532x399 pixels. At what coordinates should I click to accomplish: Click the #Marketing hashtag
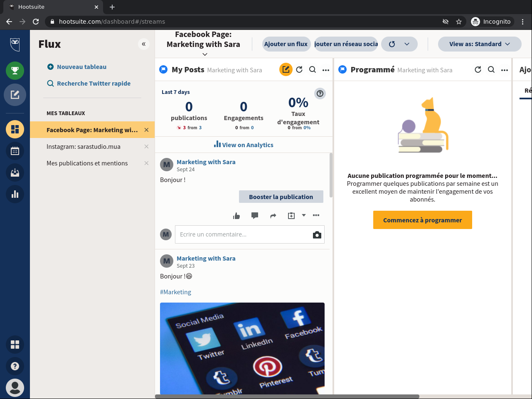point(175,292)
